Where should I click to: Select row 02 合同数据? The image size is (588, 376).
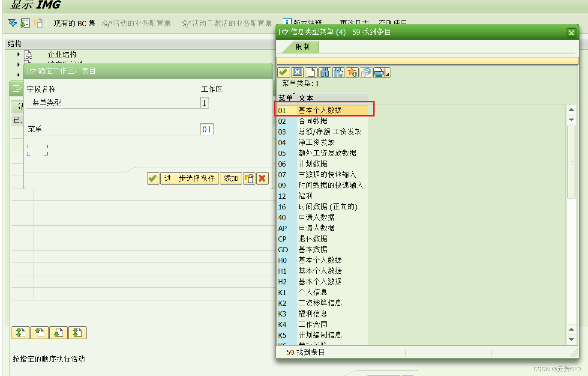pos(322,121)
